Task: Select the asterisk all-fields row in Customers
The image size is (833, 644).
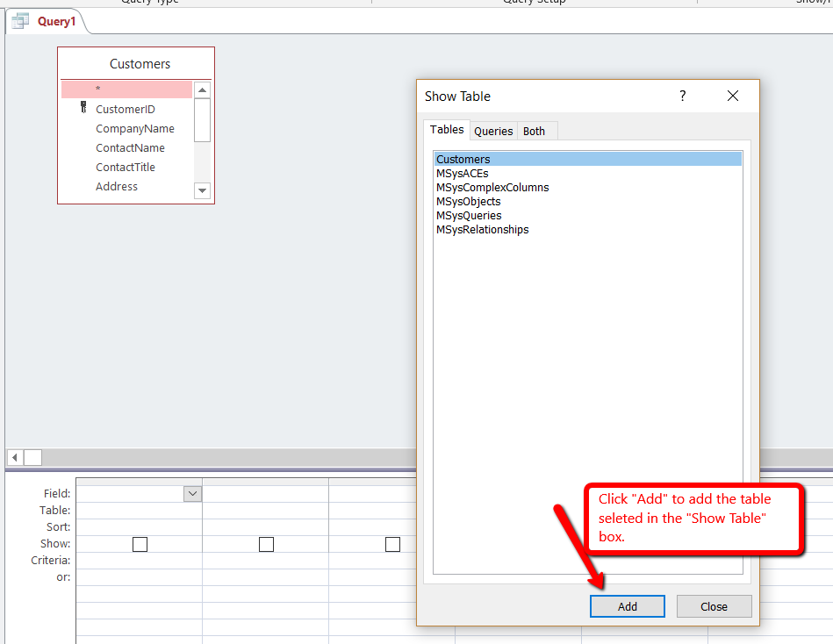Action: pyautogui.click(x=127, y=89)
